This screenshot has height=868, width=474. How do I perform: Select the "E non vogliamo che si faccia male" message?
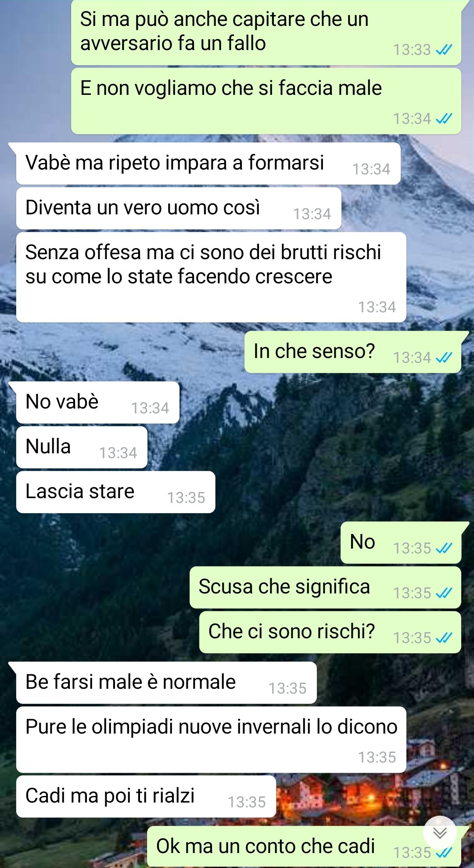[x=266, y=101]
